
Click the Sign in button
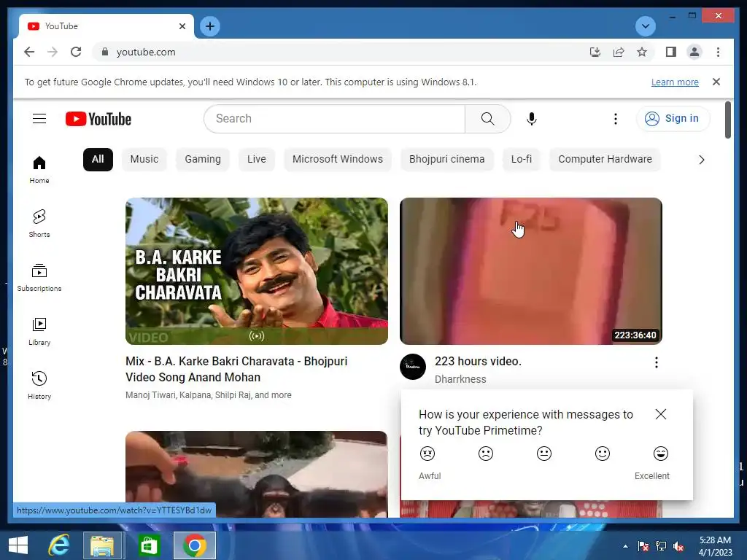click(673, 119)
